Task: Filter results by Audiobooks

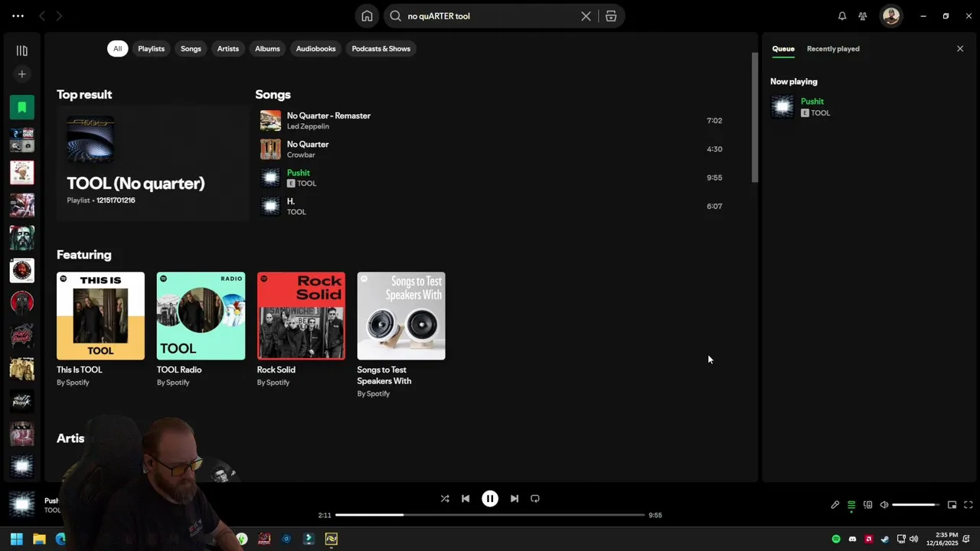Action: pos(315,49)
